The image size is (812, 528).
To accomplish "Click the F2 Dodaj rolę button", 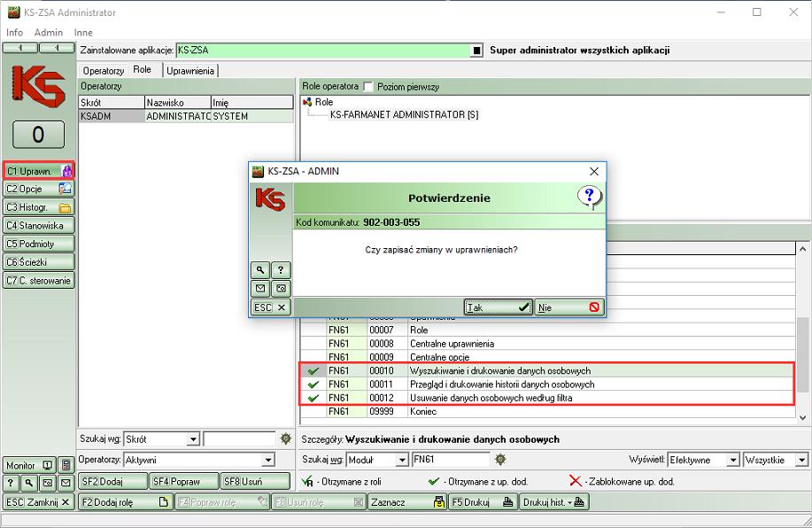I will click(125, 501).
